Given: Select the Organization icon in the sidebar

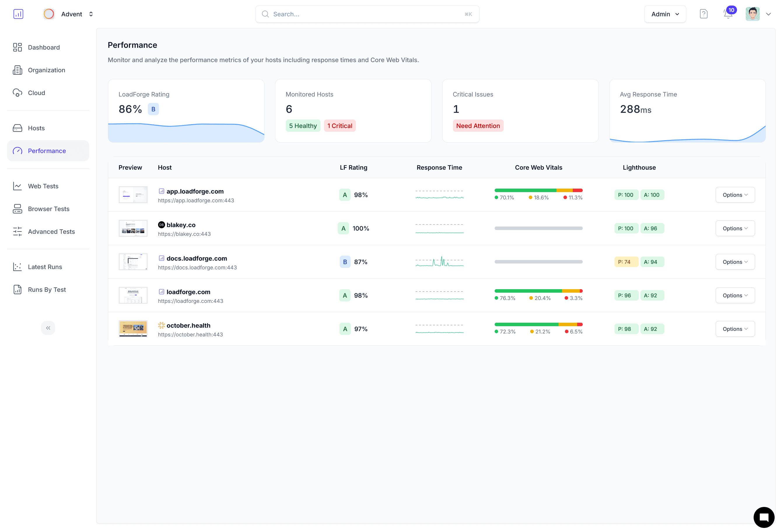Looking at the screenshot, I should tap(18, 70).
